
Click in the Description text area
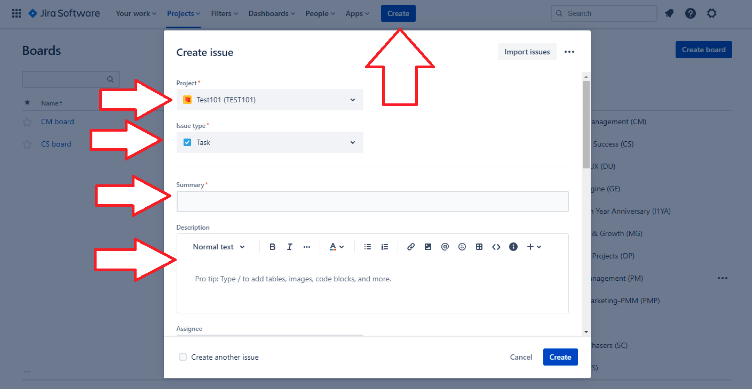coord(373,286)
